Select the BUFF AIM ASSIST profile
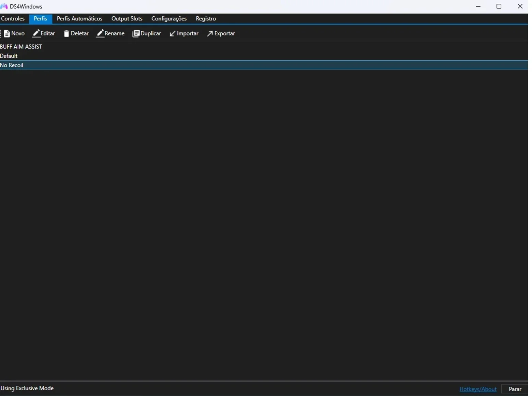 click(x=264, y=47)
